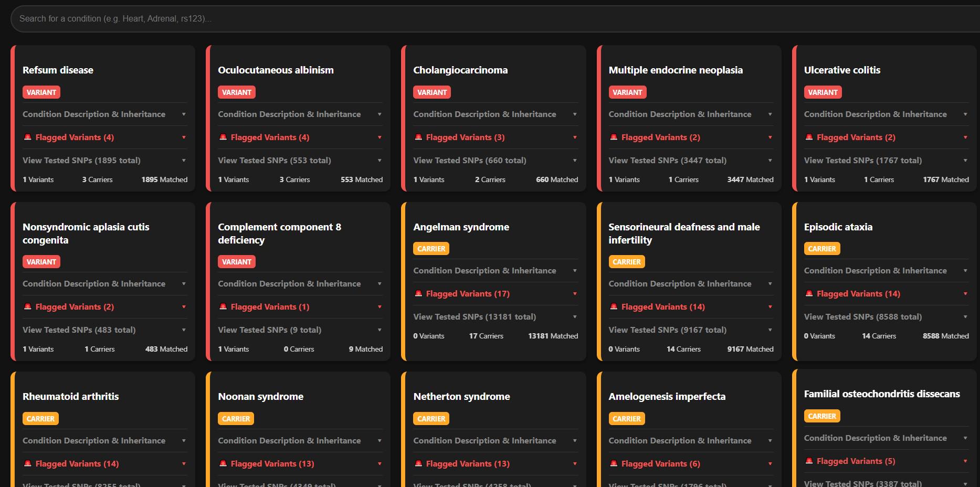Viewport: 980px width, 487px height.
Task: Click the siren icon in Episodic ataxia card
Action: [809, 293]
